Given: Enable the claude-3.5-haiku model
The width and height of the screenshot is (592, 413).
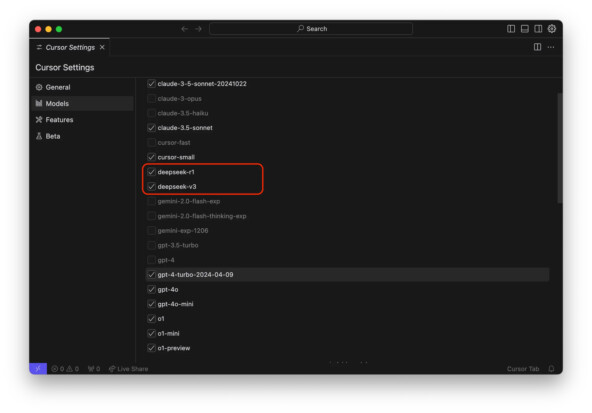Looking at the screenshot, I should tap(151, 113).
